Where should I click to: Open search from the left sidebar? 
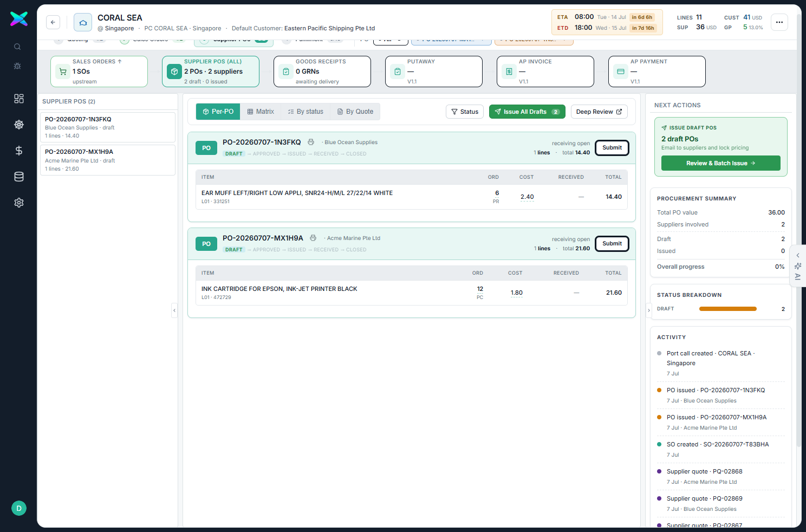click(17, 47)
